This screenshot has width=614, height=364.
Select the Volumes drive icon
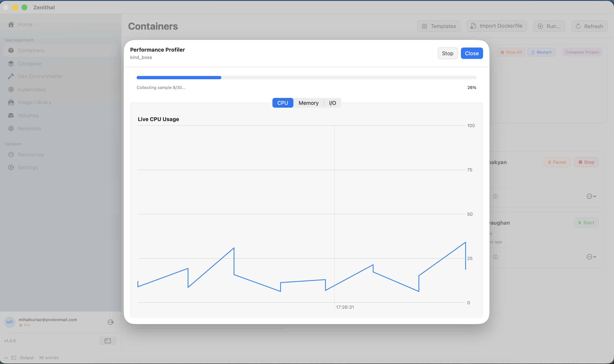click(11, 116)
